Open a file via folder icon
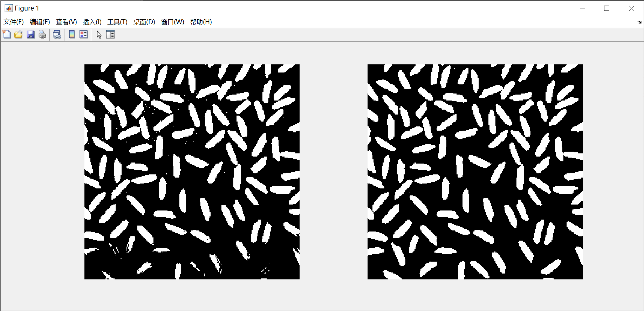Screen dimensions: 644x311 coord(19,34)
